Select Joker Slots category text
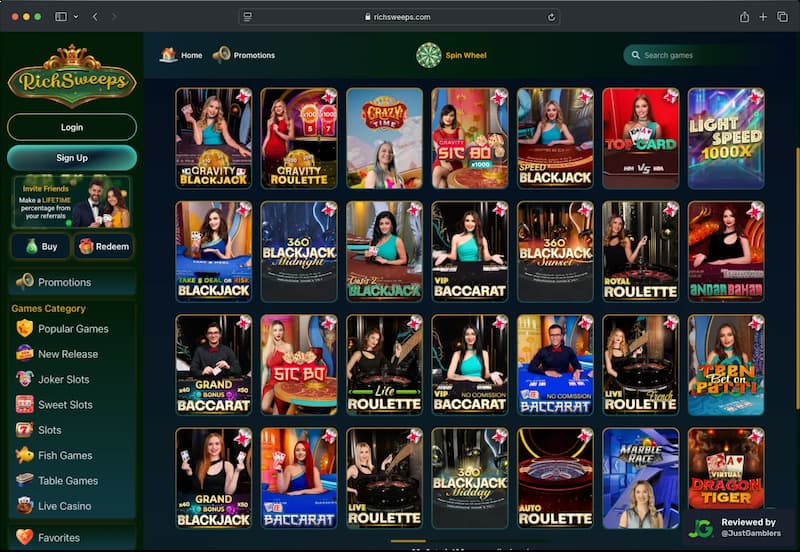Viewport: 800px width, 552px height. point(64,380)
